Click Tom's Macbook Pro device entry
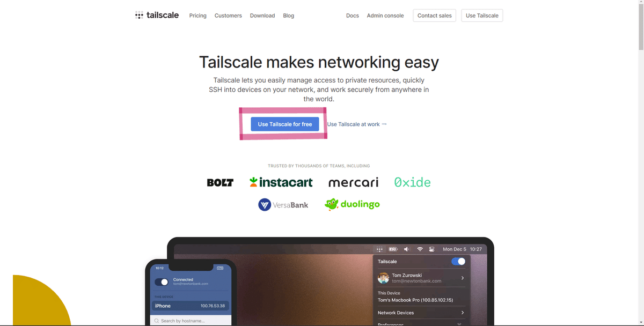 coord(415,300)
